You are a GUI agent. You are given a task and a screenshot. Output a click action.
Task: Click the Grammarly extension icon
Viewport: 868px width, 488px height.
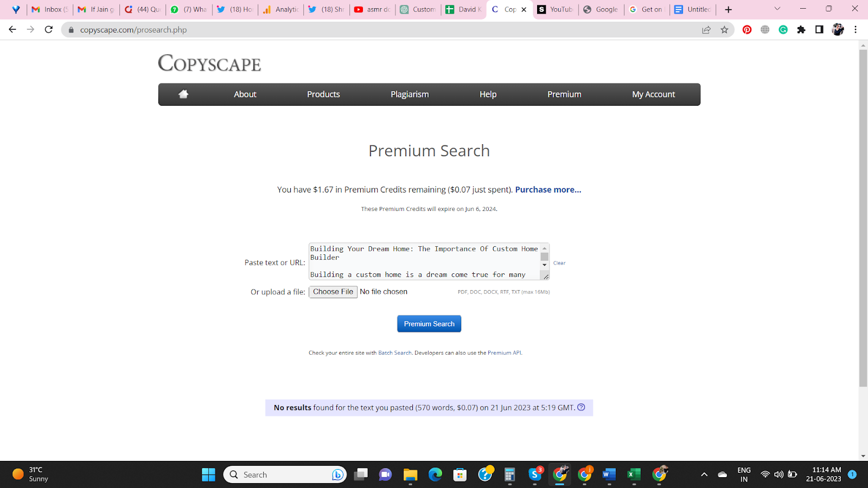pos(783,30)
